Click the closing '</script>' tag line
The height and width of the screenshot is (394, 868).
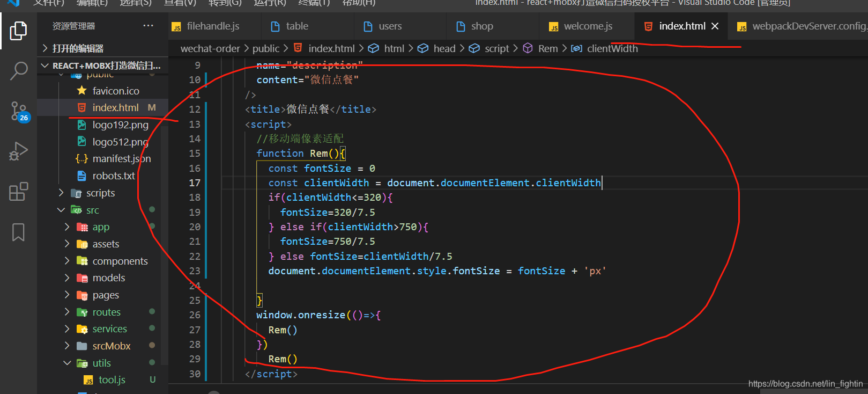(271, 374)
